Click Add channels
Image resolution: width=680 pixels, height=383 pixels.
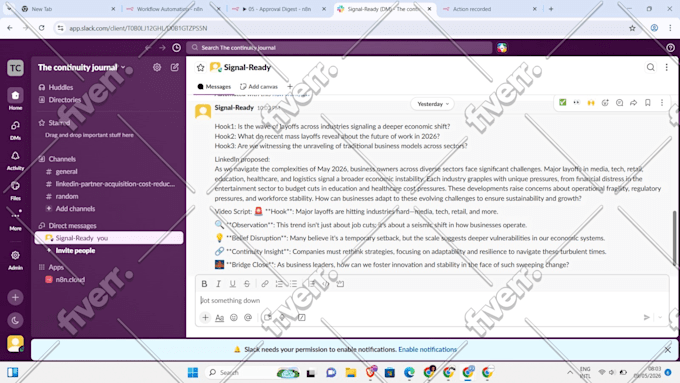coord(75,209)
